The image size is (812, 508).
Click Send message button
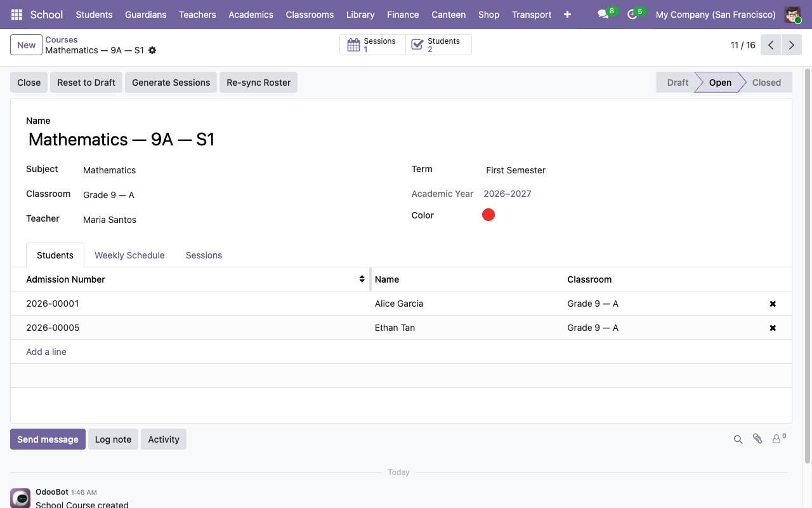pyautogui.click(x=48, y=439)
